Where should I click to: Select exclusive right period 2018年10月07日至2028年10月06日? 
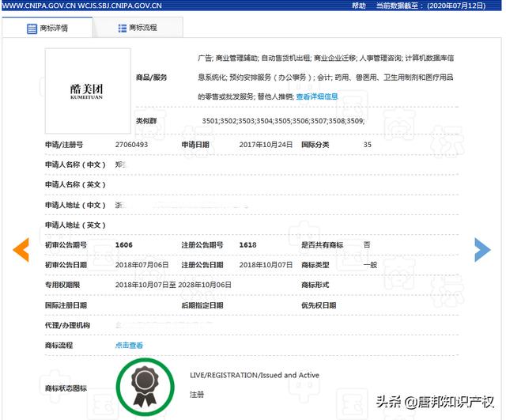(x=173, y=285)
